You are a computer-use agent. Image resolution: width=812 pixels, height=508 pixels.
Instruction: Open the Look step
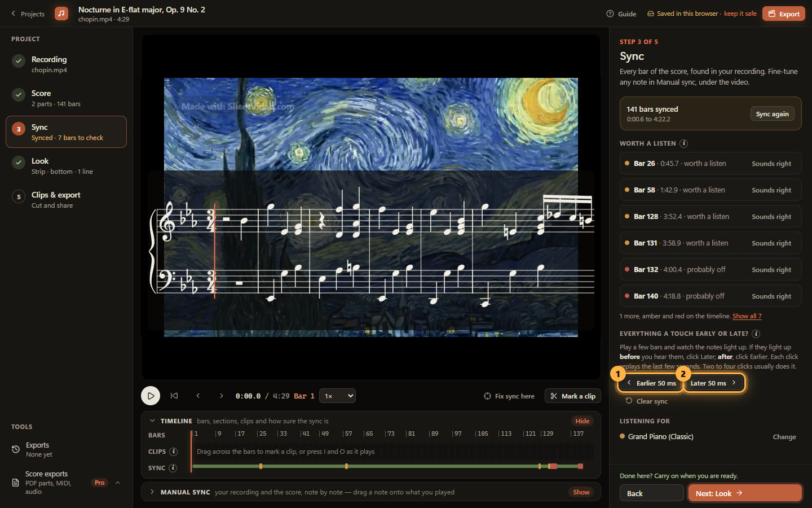pyautogui.click(x=66, y=165)
